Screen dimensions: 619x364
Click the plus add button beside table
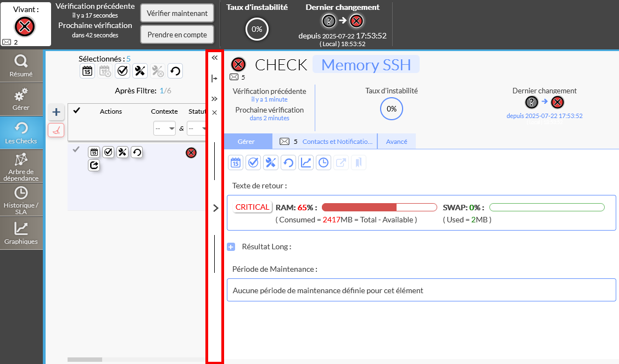click(56, 113)
